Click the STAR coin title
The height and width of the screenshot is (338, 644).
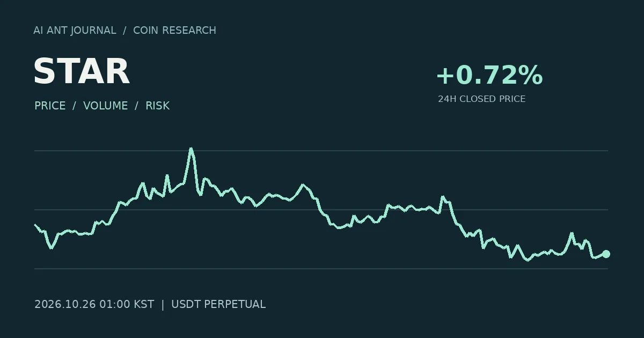click(82, 71)
